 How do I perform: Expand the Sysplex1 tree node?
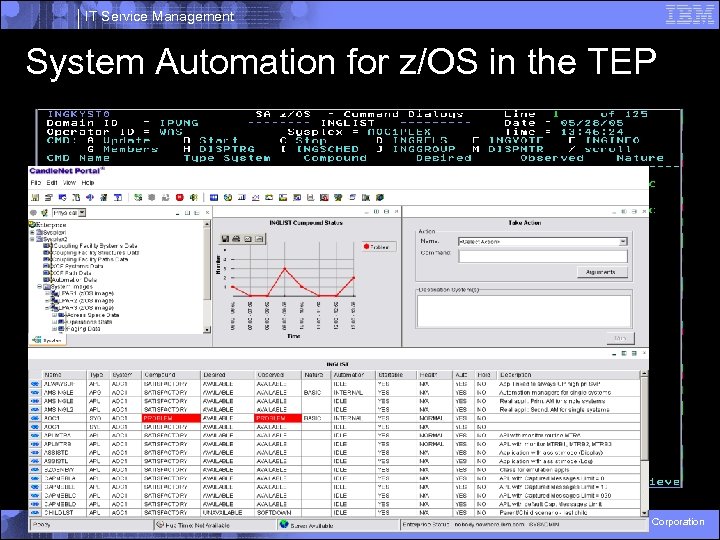click(x=32, y=232)
